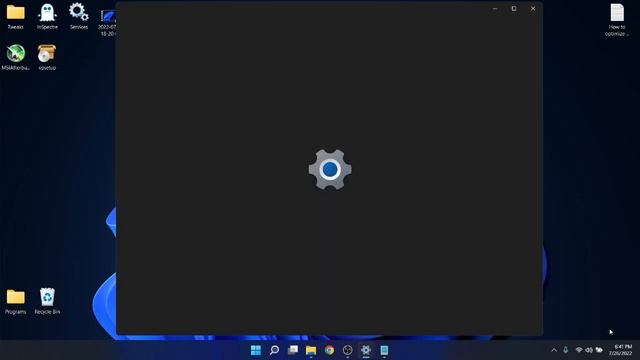The height and width of the screenshot is (360, 640).
Task: Switch to OBS Studio on the taskbar
Action: (348, 350)
